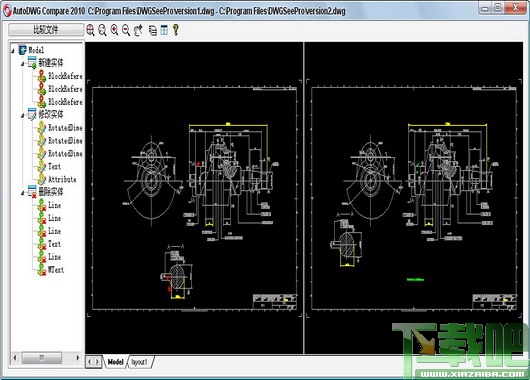Open the layers stack icon in toolbar
This screenshot has height=380, width=530.
(153, 30)
